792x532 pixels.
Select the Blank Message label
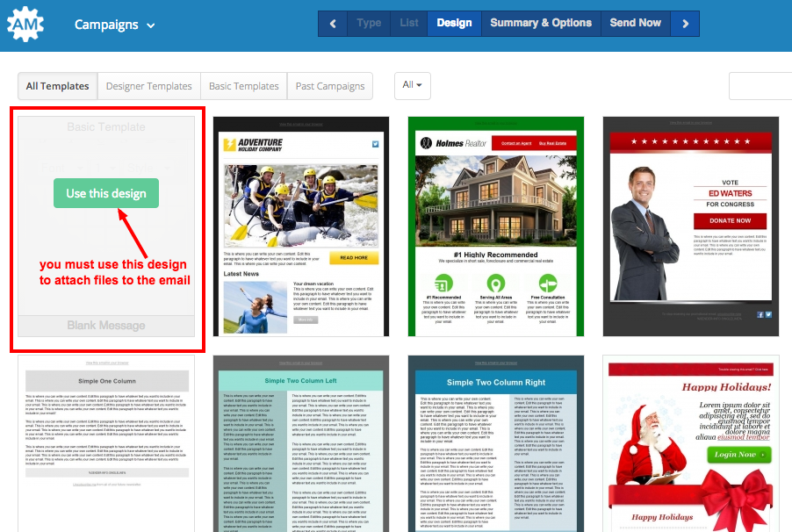106,326
